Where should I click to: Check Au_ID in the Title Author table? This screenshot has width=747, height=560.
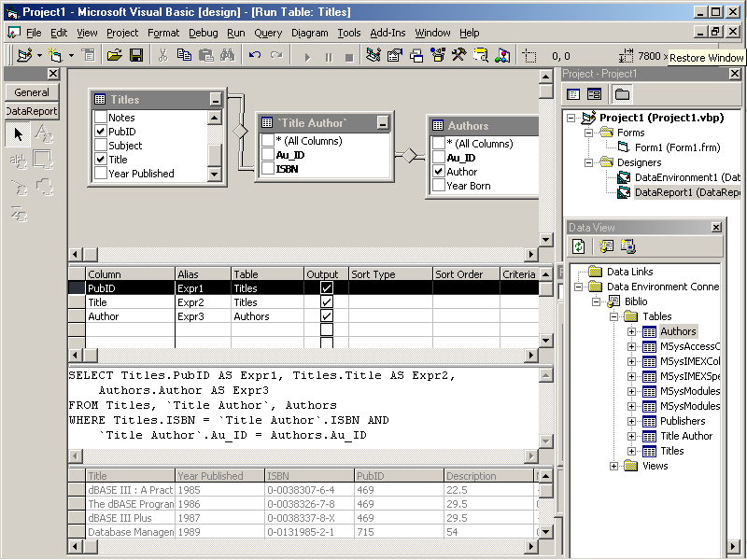(268, 155)
